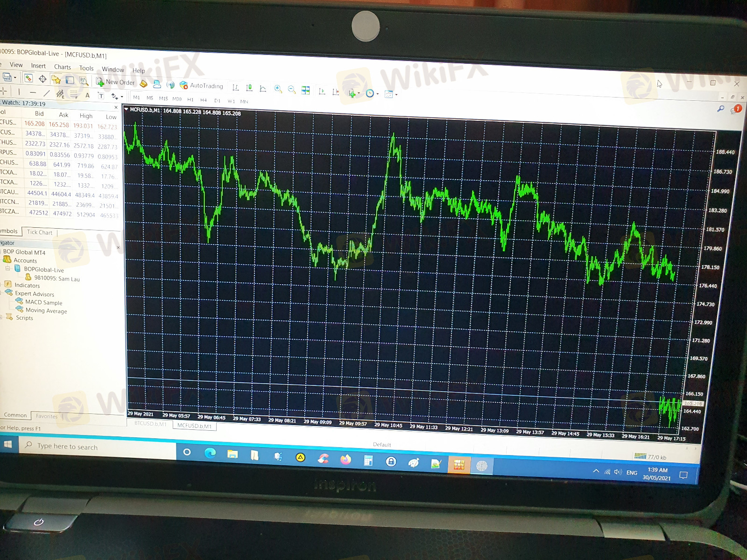Switch to the MN timeframe
Image resolution: width=747 pixels, height=560 pixels.
(x=244, y=101)
